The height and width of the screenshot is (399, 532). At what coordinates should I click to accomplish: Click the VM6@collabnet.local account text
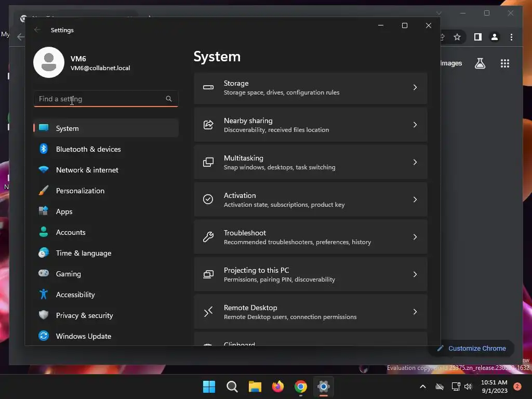[100, 68]
